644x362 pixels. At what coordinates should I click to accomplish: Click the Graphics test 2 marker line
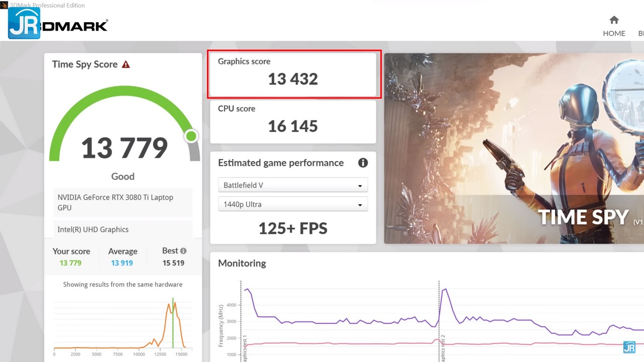pos(439,317)
